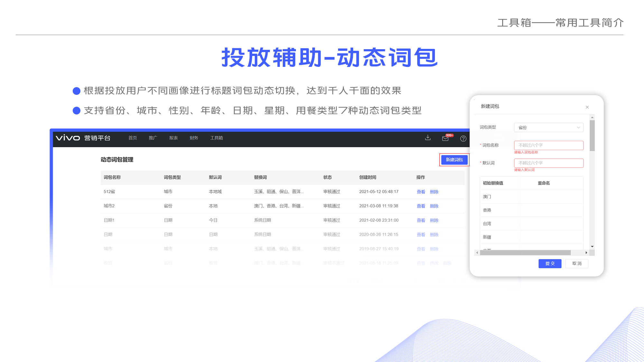
Task: Submit the form with 提交 button
Action: coord(550,263)
